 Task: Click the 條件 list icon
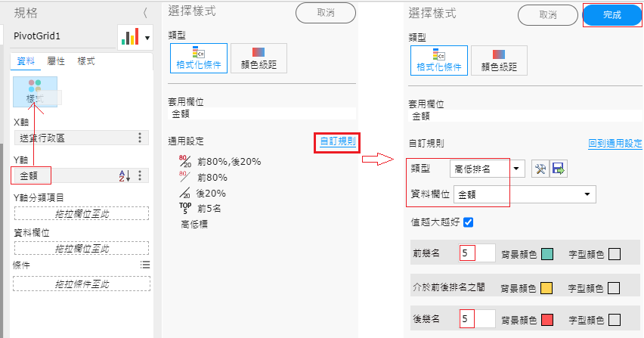click(x=145, y=265)
